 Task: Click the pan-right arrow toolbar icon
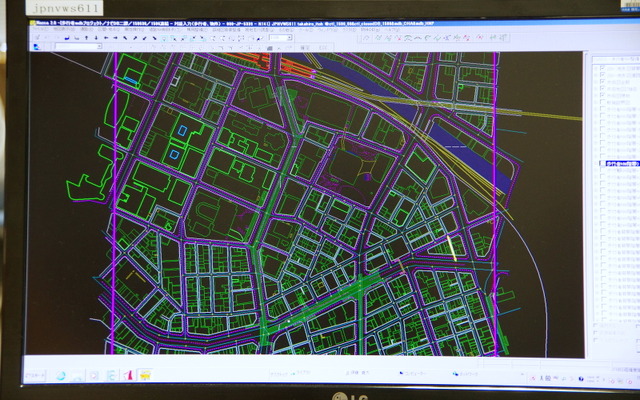point(116,38)
